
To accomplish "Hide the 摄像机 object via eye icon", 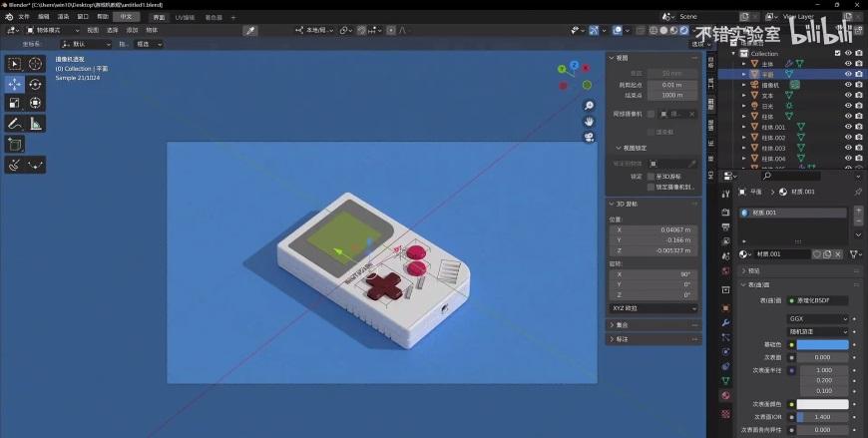I will (848, 85).
